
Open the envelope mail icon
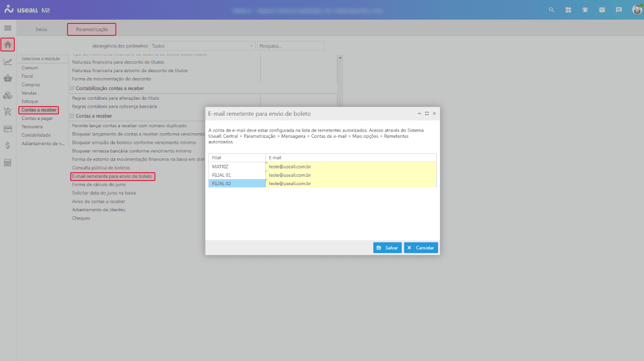click(602, 10)
